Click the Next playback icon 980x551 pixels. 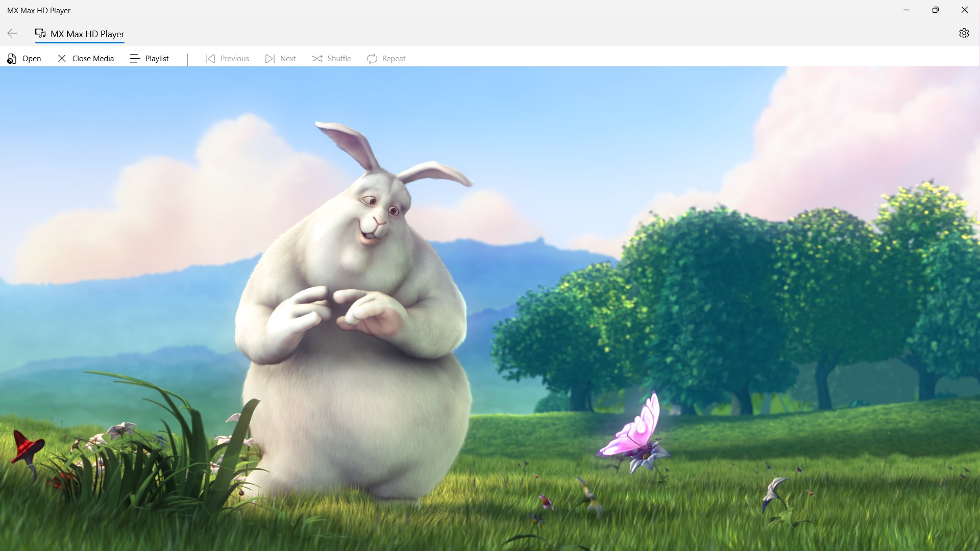pyautogui.click(x=270, y=58)
